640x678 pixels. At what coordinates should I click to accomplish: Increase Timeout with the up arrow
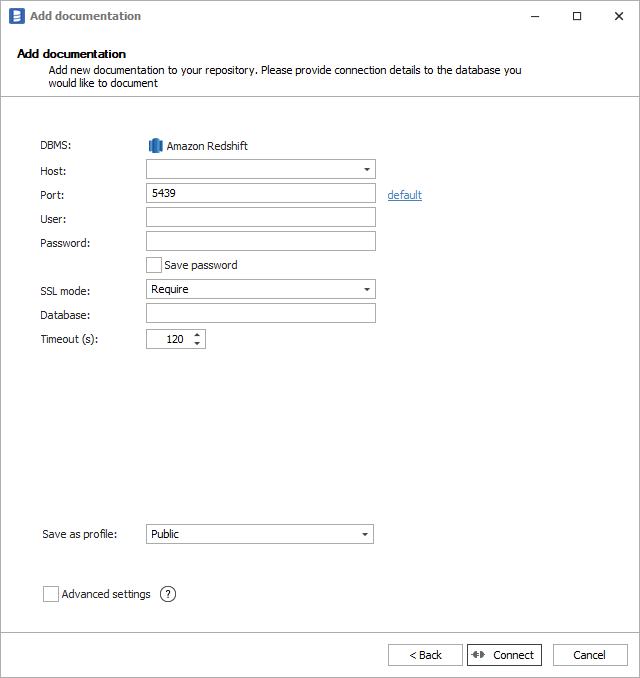pos(197,335)
